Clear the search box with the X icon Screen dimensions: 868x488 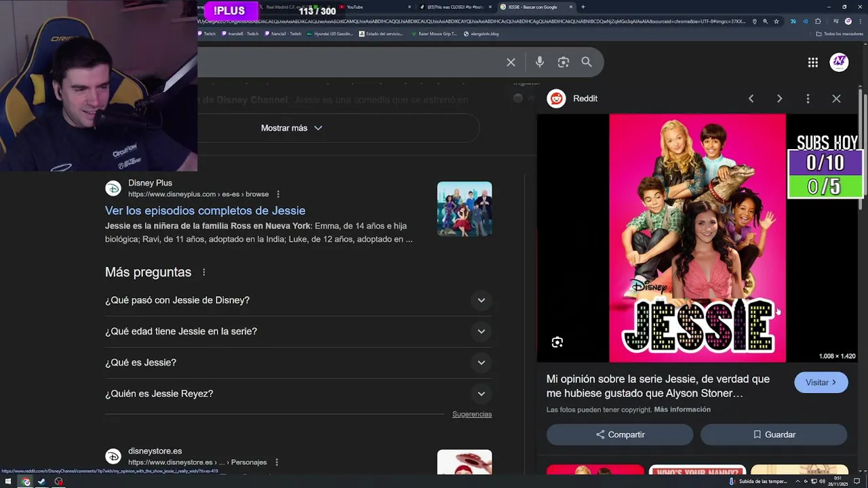pyautogui.click(x=511, y=62)
